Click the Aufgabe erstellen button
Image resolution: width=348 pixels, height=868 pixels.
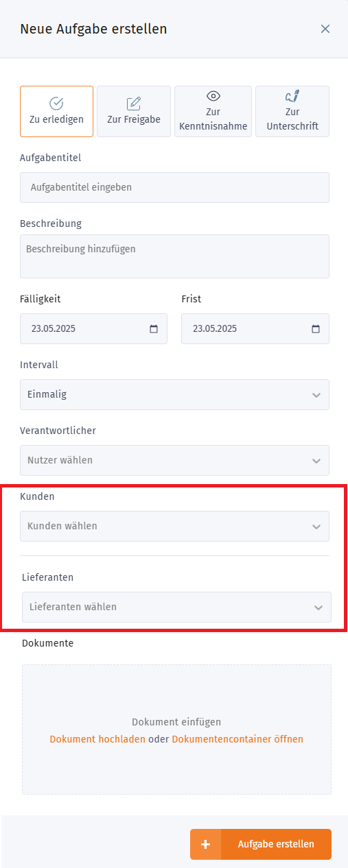261,844
